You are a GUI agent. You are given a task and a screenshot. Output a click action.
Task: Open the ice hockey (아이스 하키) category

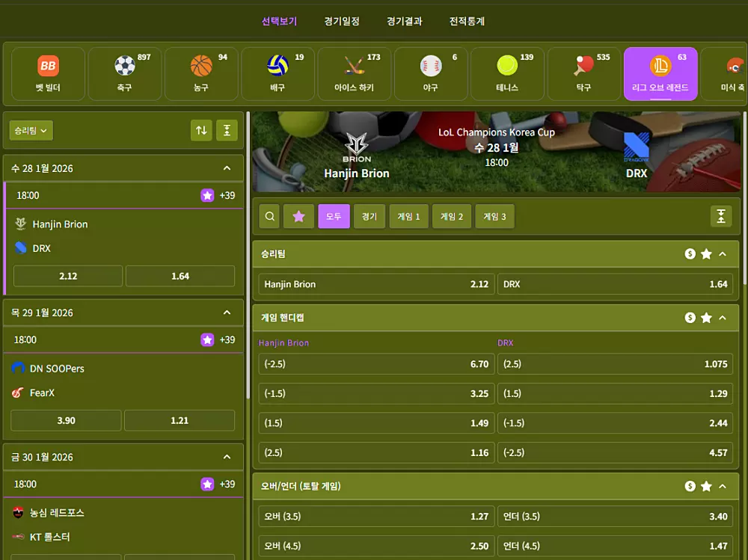[354, 75]
